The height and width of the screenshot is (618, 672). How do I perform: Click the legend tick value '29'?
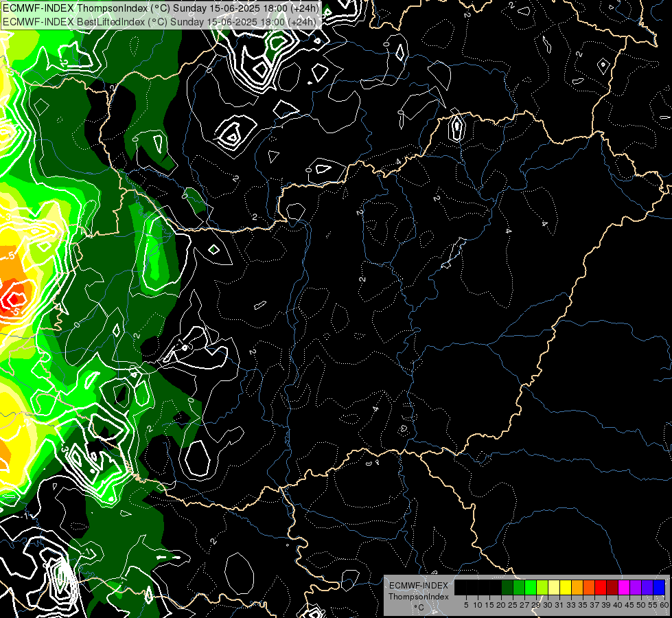[x=536, y=605]
